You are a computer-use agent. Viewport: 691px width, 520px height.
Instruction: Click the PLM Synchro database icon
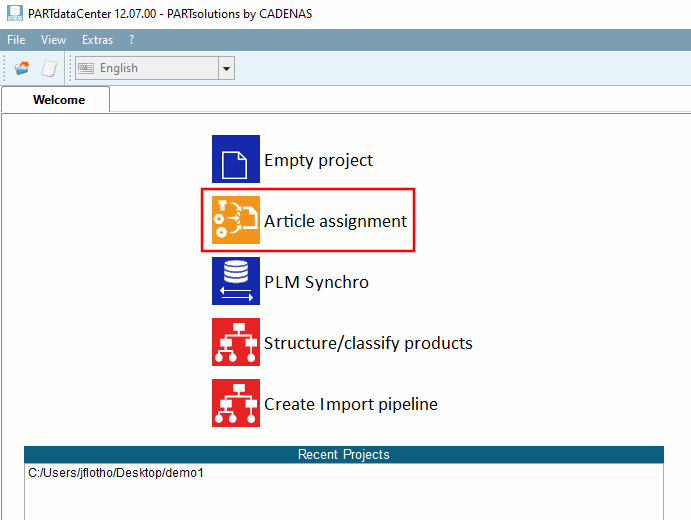[236, 281]
